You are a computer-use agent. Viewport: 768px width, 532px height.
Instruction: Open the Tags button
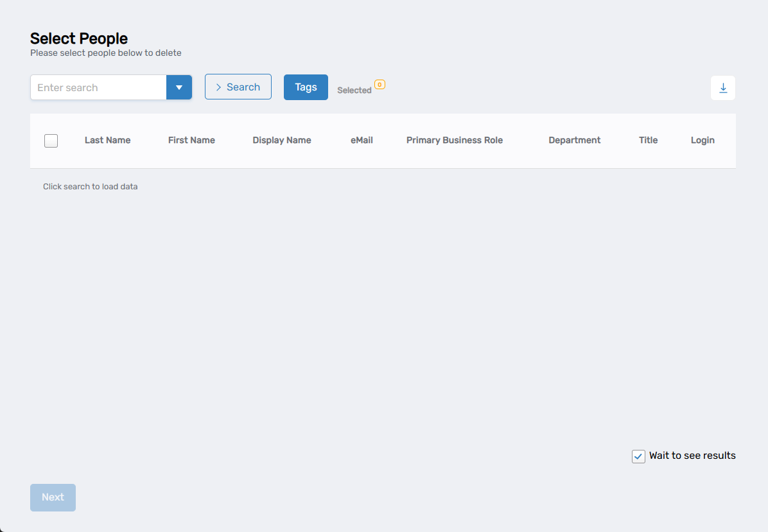[x=306, y=87]
